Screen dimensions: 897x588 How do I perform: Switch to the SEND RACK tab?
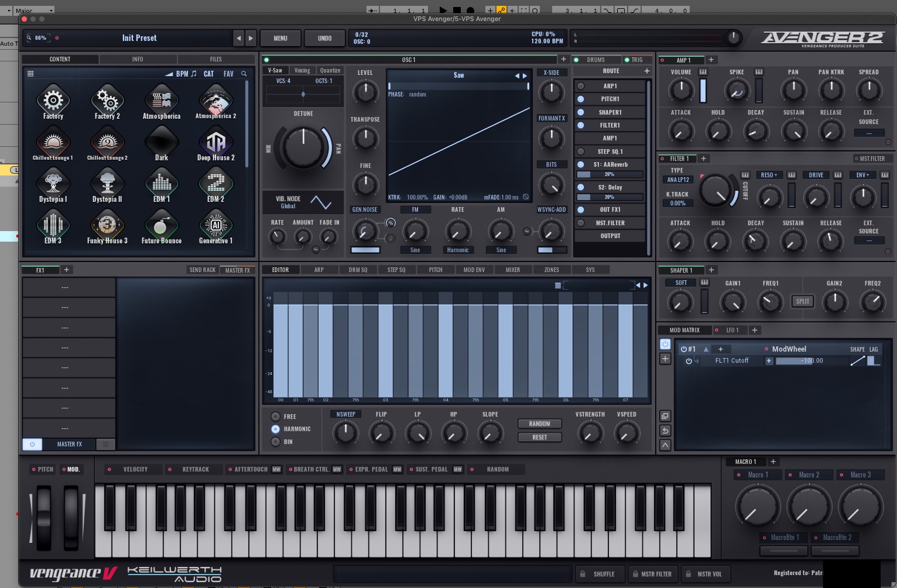(x=203, y=270)
